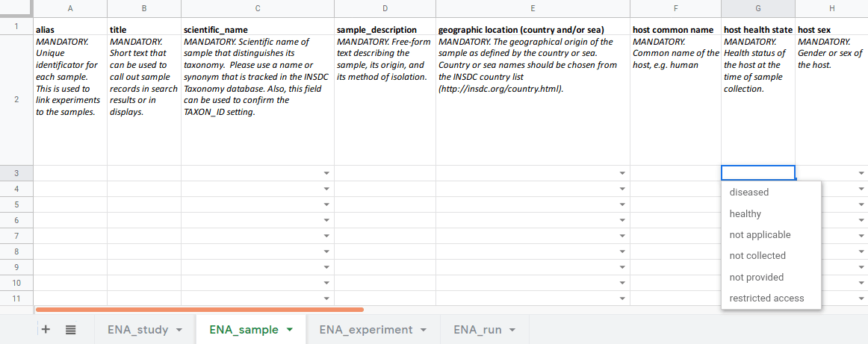Click the alias cell in row 3
The height and width of the screenshot is (344, 868).
pos(70,173)
